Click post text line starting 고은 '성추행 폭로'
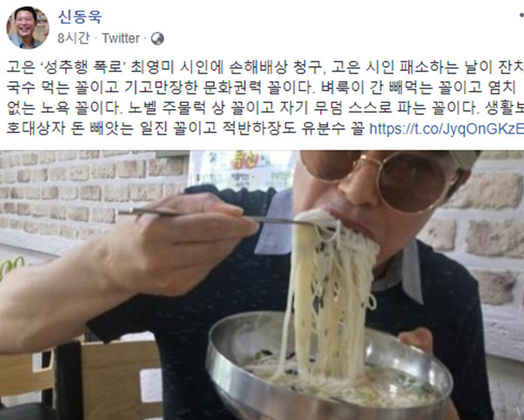 pyautogui.click(x=265, y=68)
